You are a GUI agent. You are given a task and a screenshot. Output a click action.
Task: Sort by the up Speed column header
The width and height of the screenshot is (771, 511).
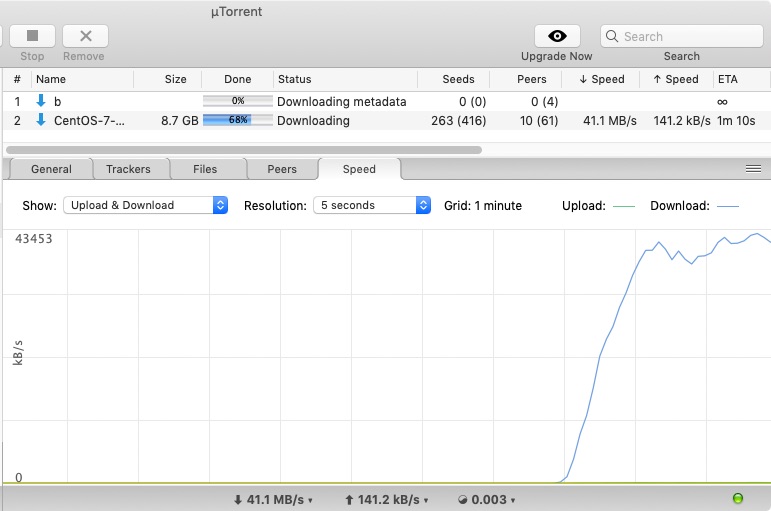pos(676,79)
